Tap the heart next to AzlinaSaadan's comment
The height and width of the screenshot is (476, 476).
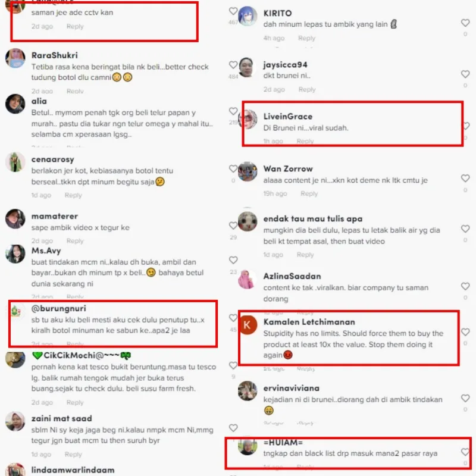coord(465,286)
